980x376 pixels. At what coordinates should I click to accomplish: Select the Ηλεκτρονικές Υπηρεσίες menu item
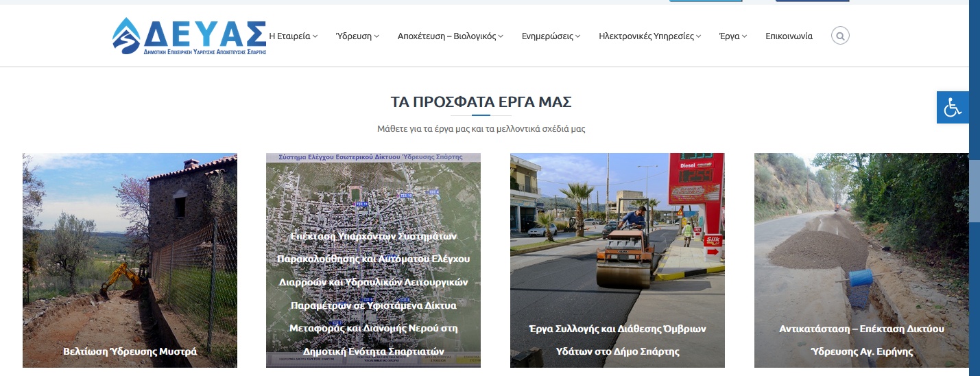[x=649, y=36]
